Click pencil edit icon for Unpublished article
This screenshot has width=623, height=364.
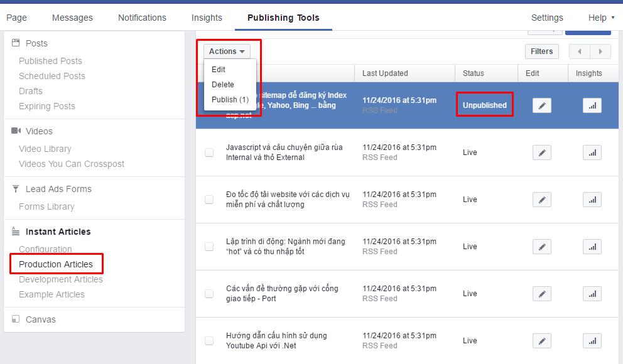(x=541, y=105)
